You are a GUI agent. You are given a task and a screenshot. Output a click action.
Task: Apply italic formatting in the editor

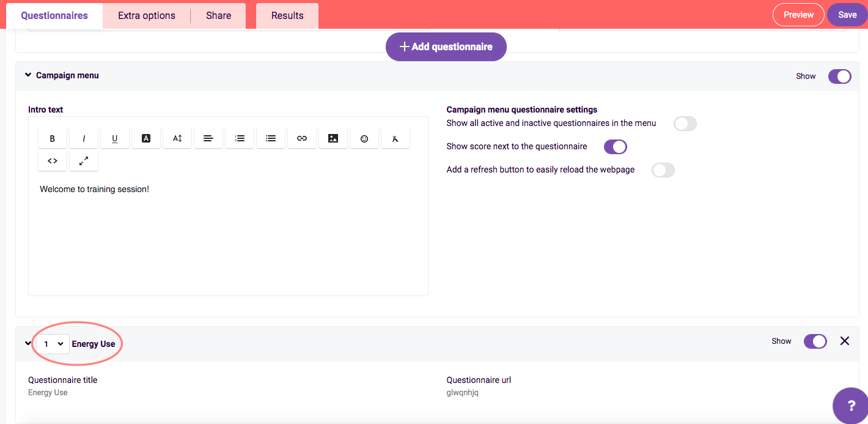tap(84, 138)
